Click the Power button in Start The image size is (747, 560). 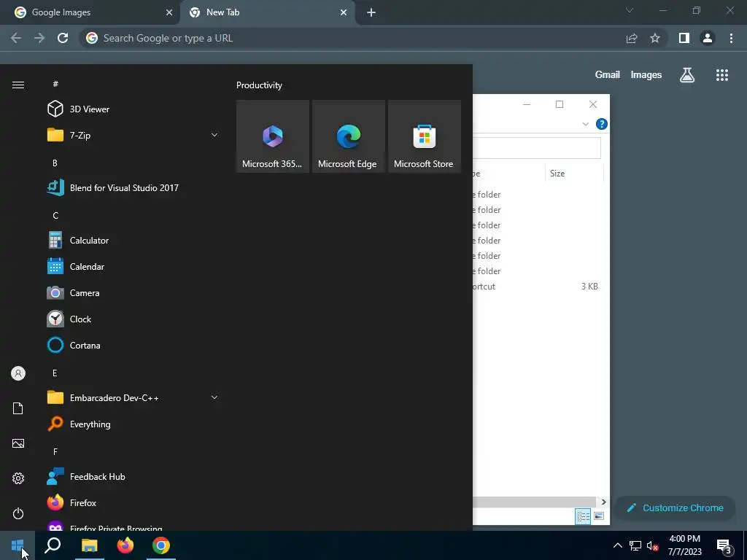point(18,513)
